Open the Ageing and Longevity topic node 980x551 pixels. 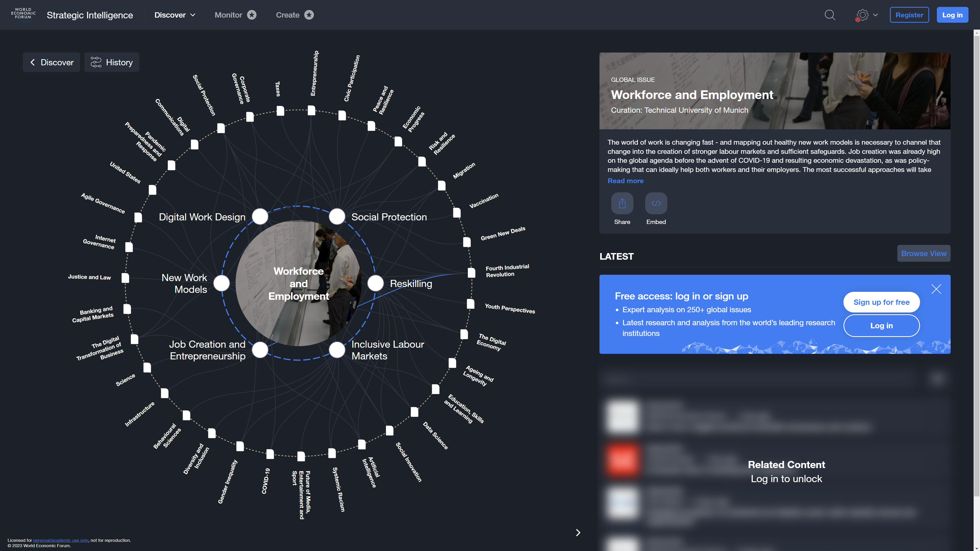coord(452,363)
